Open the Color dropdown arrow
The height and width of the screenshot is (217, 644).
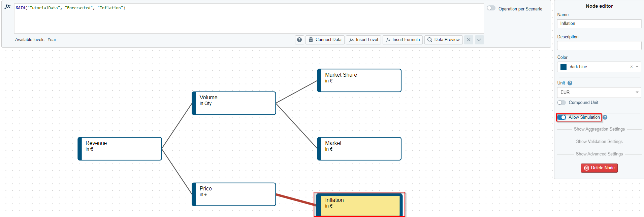[637, 67]
